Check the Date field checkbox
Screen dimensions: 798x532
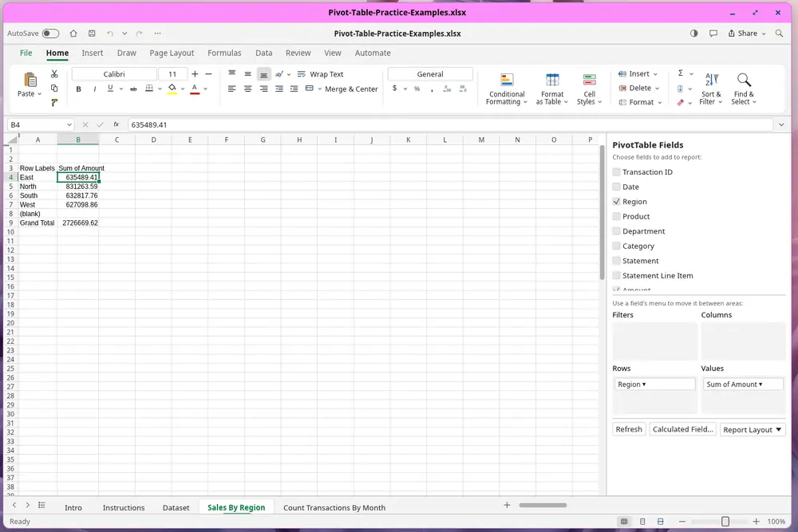point(616,187)
